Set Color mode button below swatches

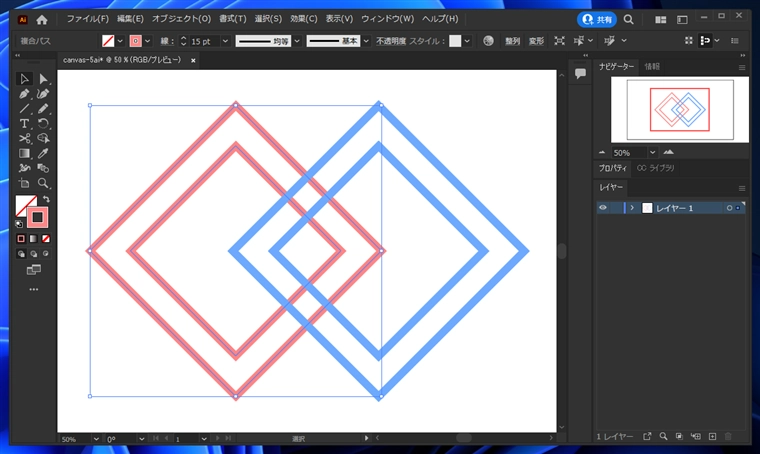(x=21, y=238)
